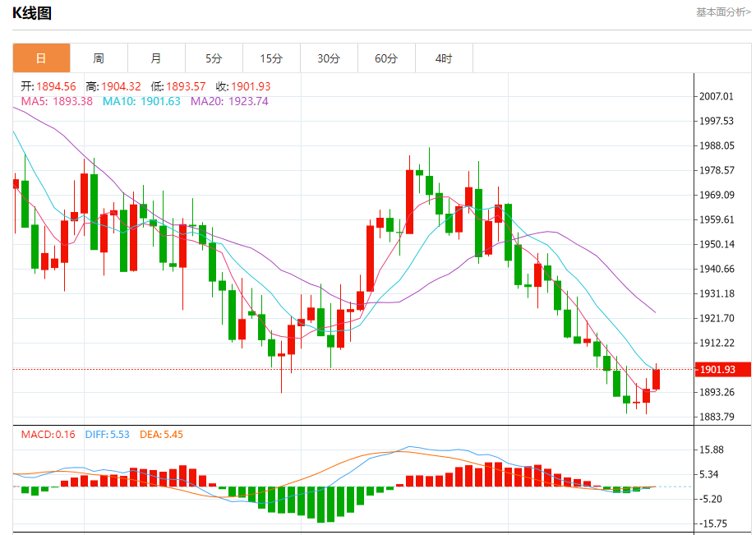Image resolution: width=756 pixels, height=535 pixels.
Task: Click the -15.75 MACD axis label
Action: click(x=712, y=523)
